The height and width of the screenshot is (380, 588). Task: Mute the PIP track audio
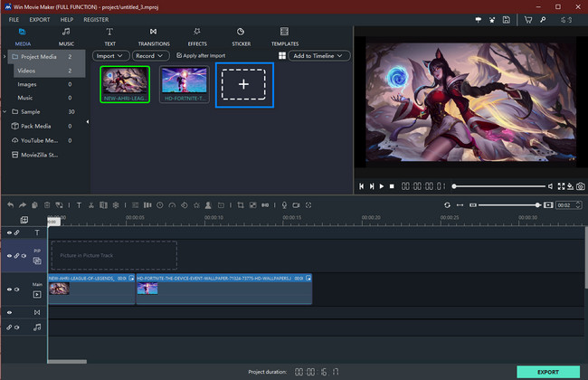click(x=24, y=256)
